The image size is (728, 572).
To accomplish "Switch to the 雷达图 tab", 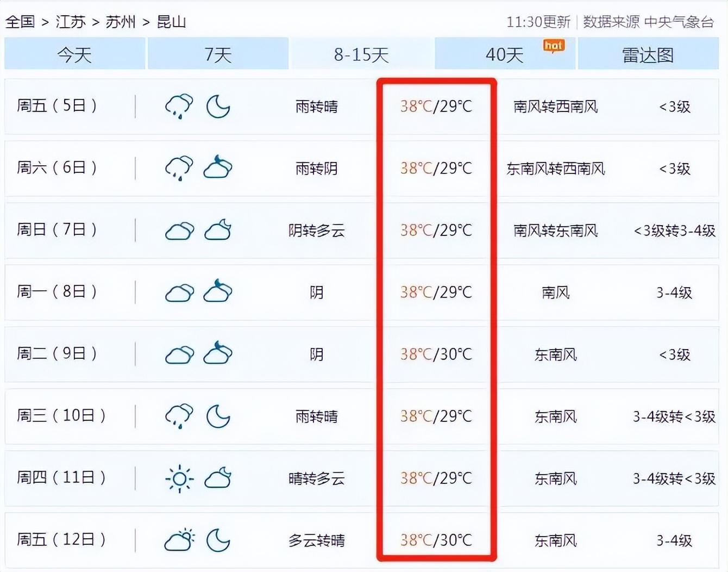I will point(649,54).
